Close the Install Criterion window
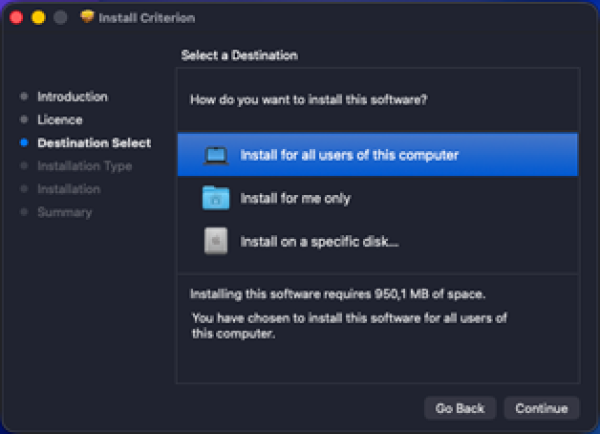This screenshot has width=600, height=434. (17, 18)
